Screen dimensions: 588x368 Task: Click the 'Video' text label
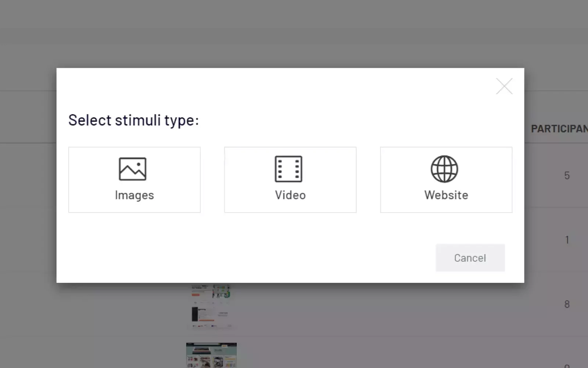pos(290,195)
